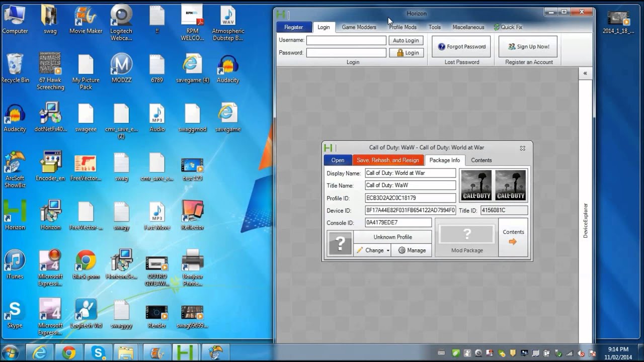The image size is (644, 362).
Task: Select the Atmospheric Dubstep WAV file icon
Action: click(x=228, y=23)
